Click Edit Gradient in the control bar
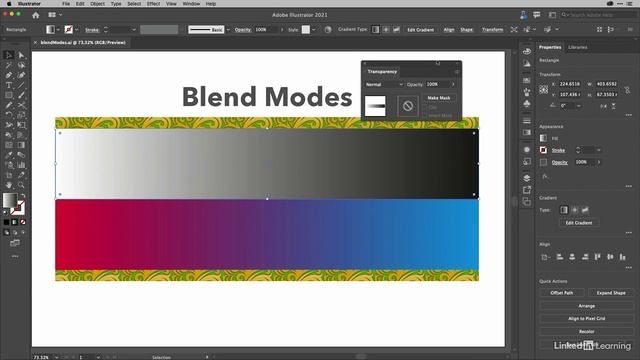Image resolution: width=640 pixels, height=360 pixels. tap(420, 30)
